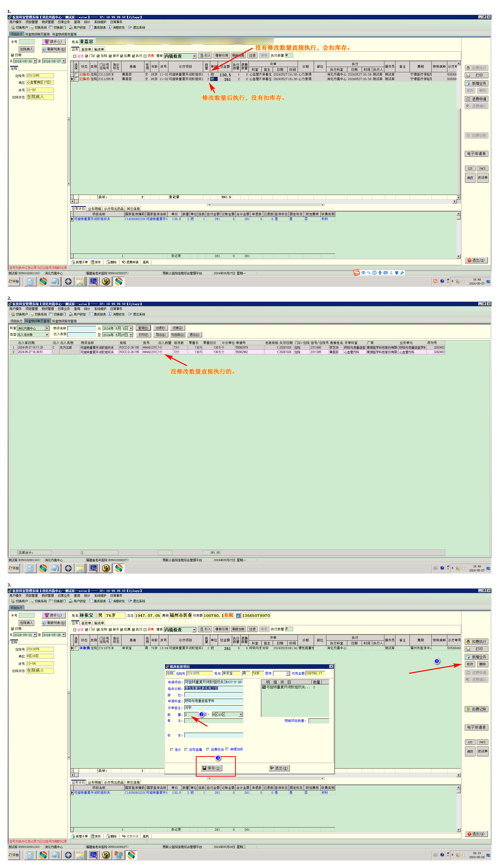
Task: Click the 退出(E) door-icon button in the 修改医技项目 dialog
Action: pyautogui.click(x=279, y=768)
